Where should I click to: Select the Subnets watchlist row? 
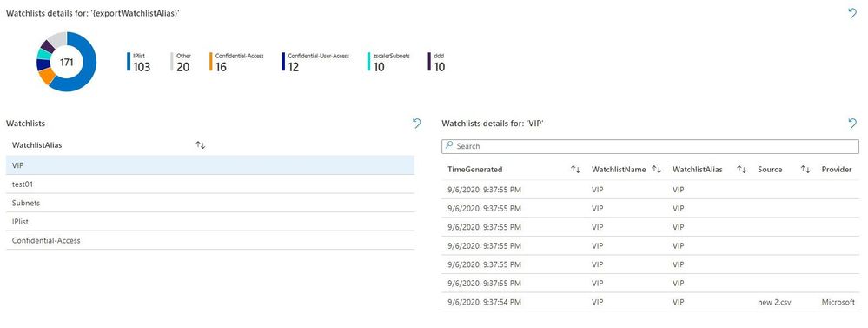tap(209, 203)
